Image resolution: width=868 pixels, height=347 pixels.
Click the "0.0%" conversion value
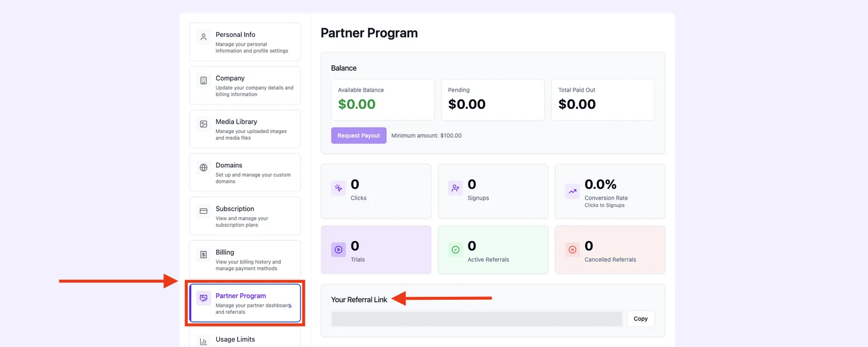pos(601,185)
